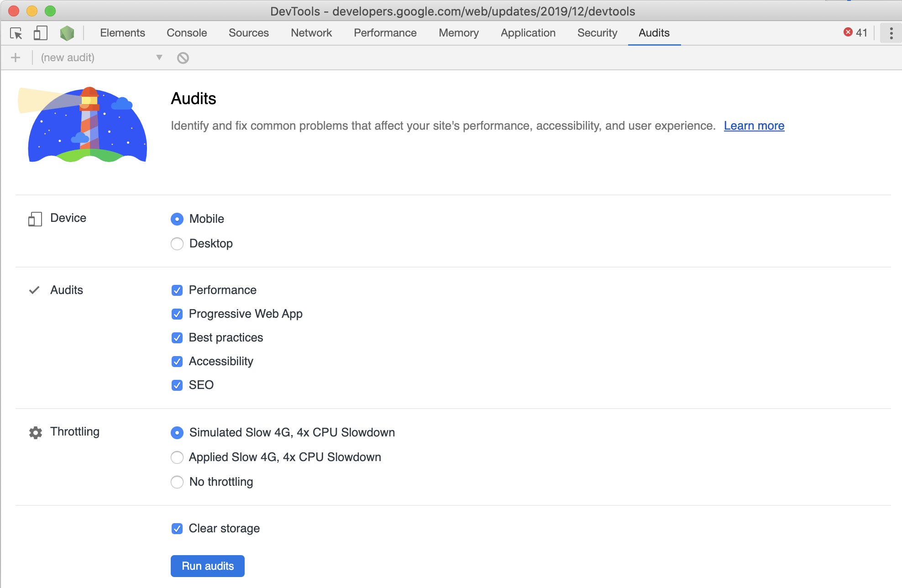The height and width of the screenshot is (588, 902).
Task: Click the plus icon to add audit
Action: click(x=16, y=58)
